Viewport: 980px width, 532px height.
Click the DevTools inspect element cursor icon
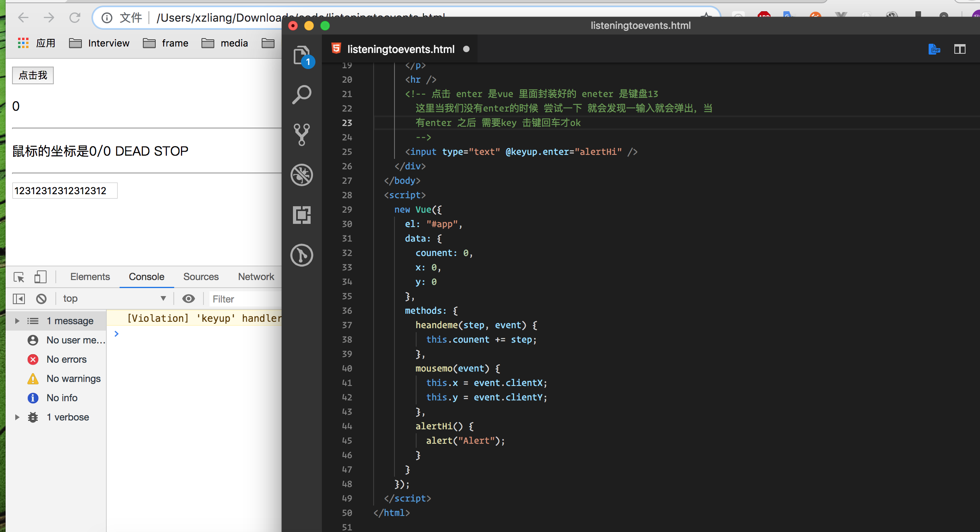(19, 277)
